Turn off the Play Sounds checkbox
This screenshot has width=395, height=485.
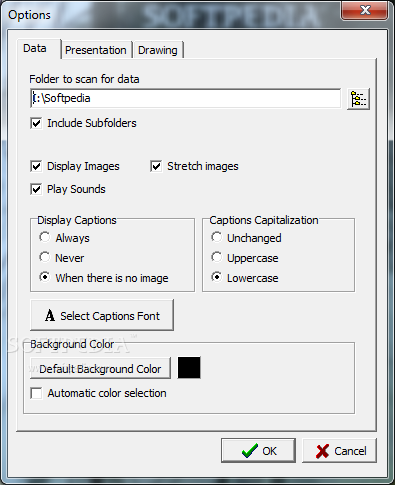pos(36,189)
